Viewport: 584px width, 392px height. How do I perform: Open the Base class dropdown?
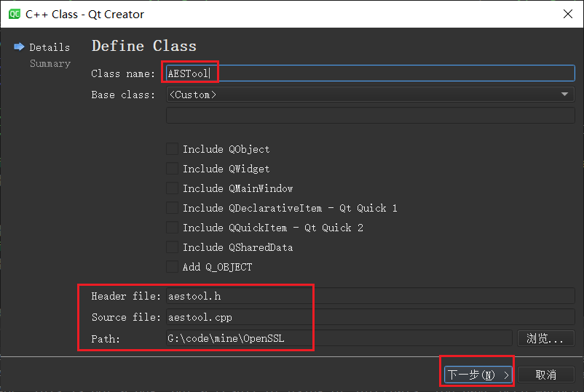coord(370,95)
